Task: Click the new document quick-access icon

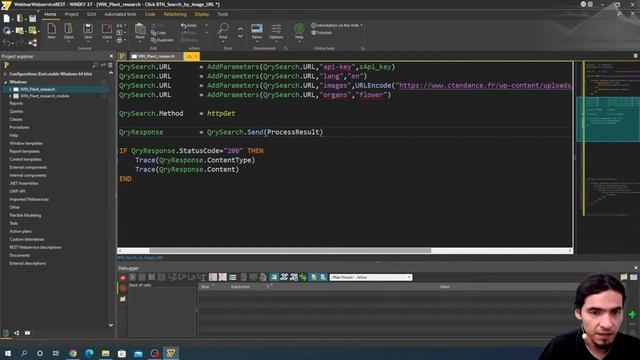Action: coord(7,18)
